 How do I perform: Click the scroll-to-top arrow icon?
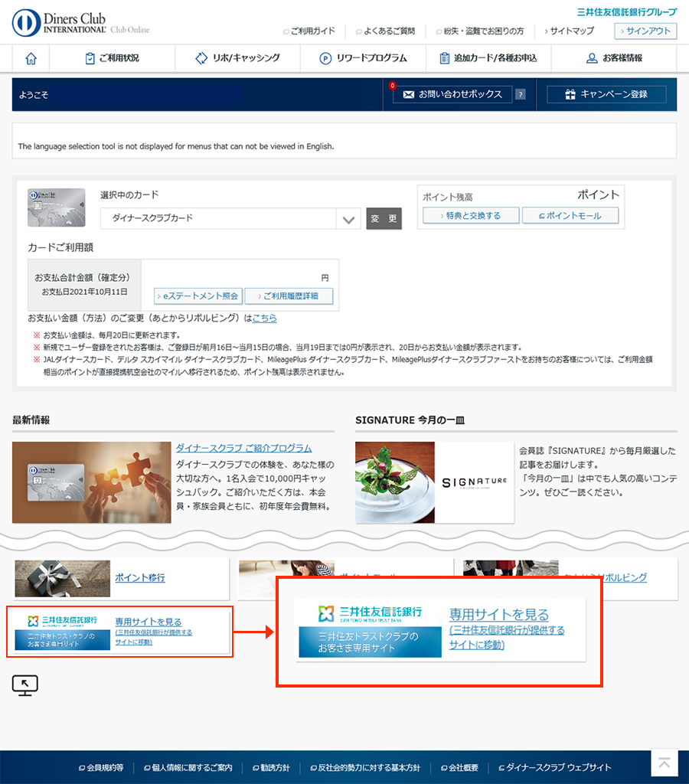665,763
